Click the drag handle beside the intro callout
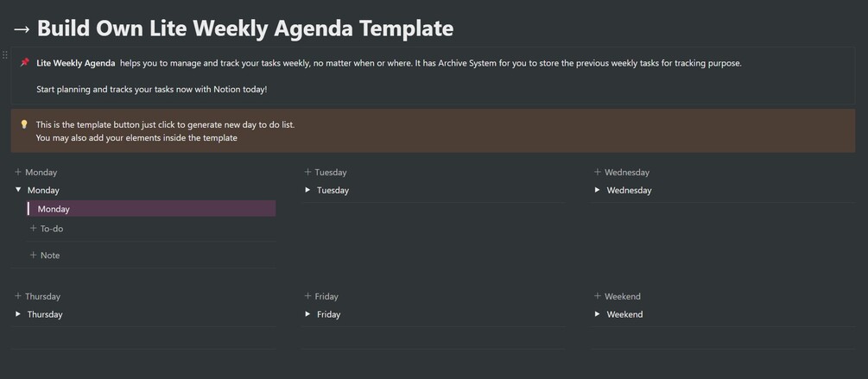This screenshot has width=868, height=379. click(x=5, y=55)
